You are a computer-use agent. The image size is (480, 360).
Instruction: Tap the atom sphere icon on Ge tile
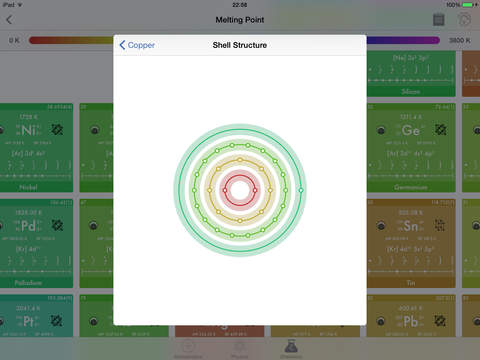(x=381, y=130)
